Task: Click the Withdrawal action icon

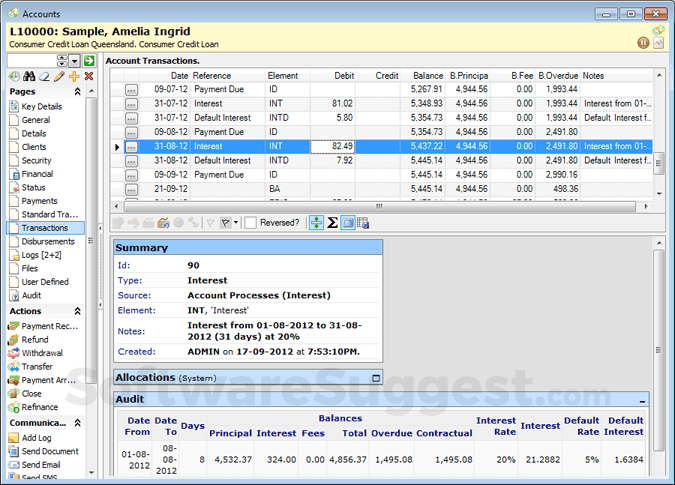Action: 13,353
